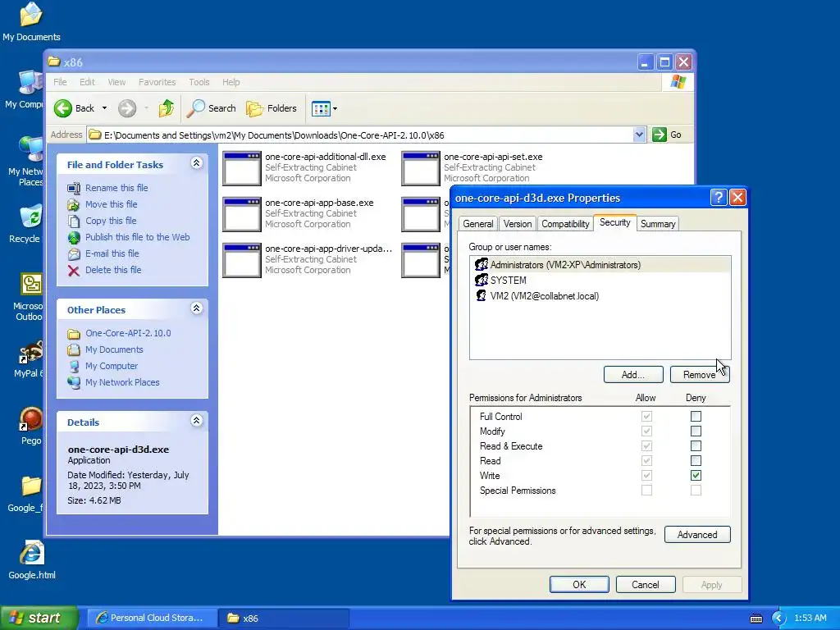Check Deny for Read & Execute

coord(696,445)
